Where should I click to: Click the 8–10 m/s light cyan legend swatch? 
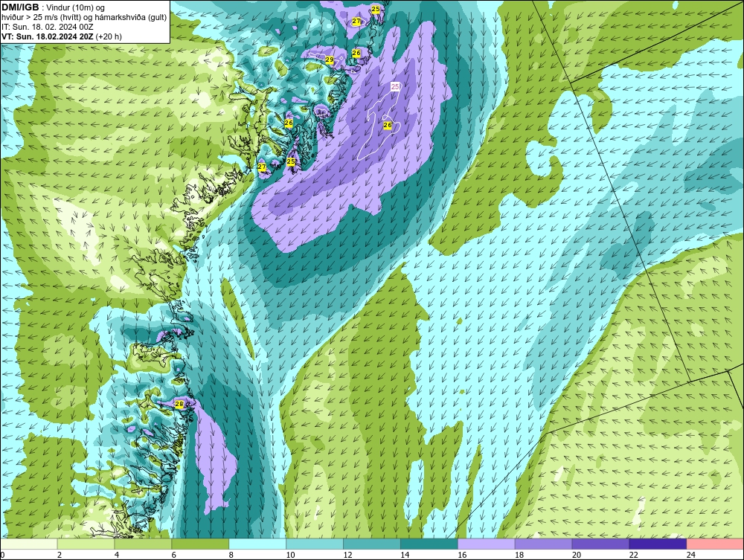(257, 544)
